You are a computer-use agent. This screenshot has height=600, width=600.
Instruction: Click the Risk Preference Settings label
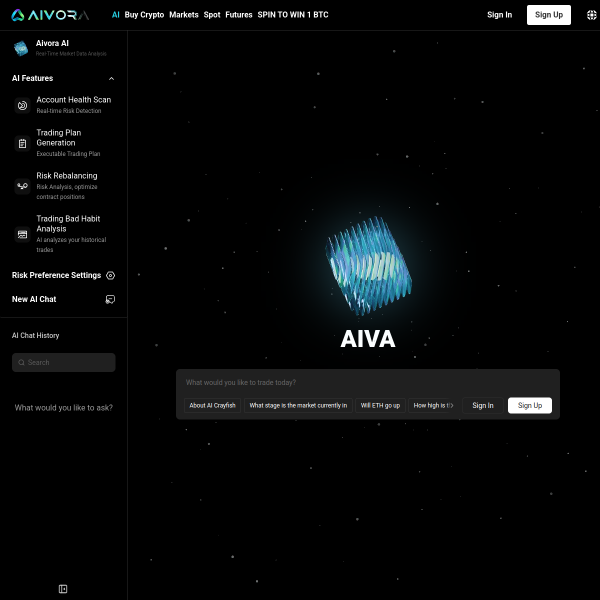click(x=56, y=276)
